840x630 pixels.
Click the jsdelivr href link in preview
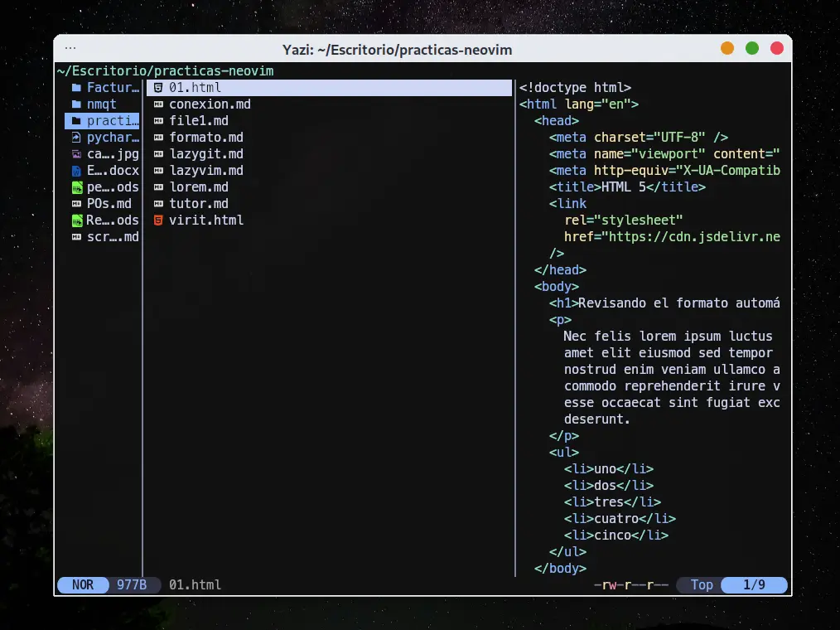(x=694, y=237)
